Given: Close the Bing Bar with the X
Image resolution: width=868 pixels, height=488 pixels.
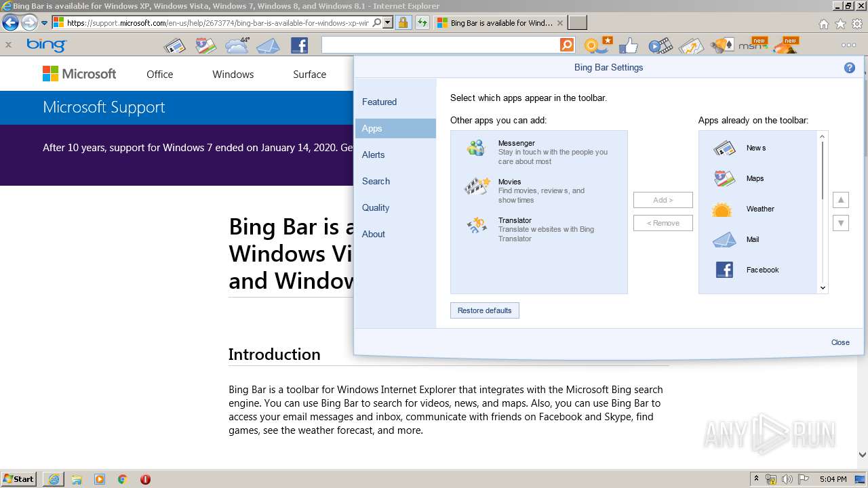Looking at the screenshot, I should (8, 45).
